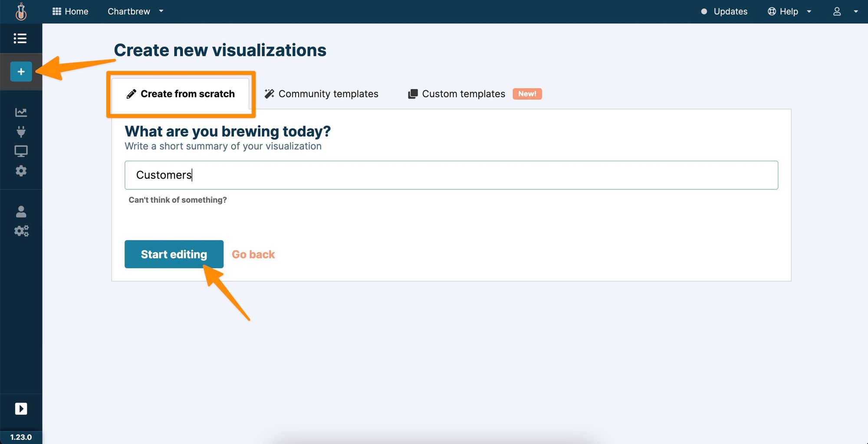The width and height of the screenshot is (868, 444).
Task: Open connections via the plug icon
Action: click(x=21, y=132)
